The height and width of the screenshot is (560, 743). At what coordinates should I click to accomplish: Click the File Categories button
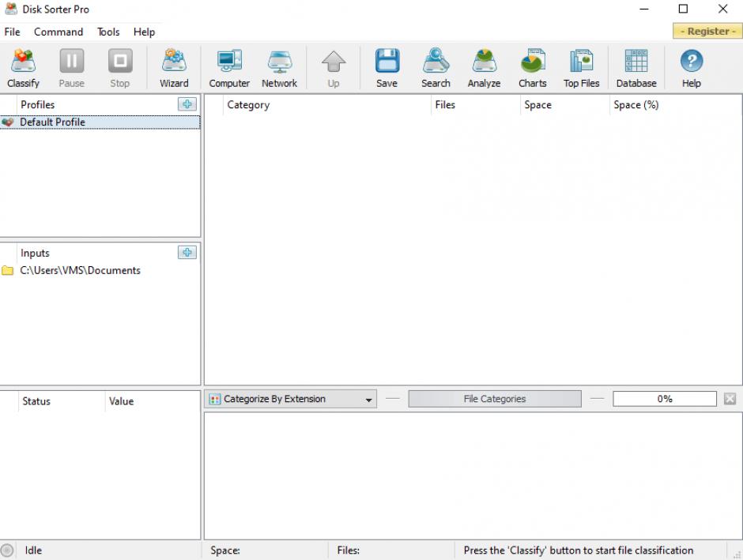495,399
